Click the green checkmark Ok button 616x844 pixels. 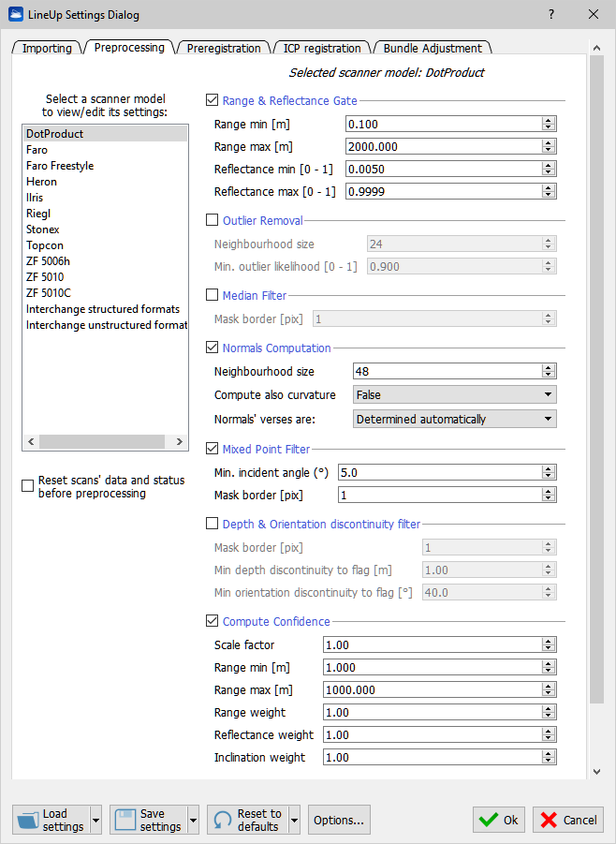click(498, 820)
